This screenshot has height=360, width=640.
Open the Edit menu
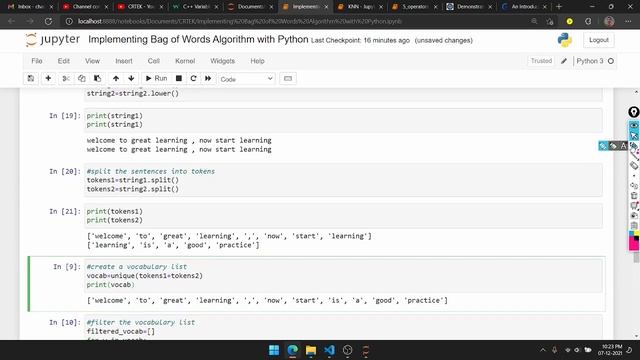pos(64,61)
